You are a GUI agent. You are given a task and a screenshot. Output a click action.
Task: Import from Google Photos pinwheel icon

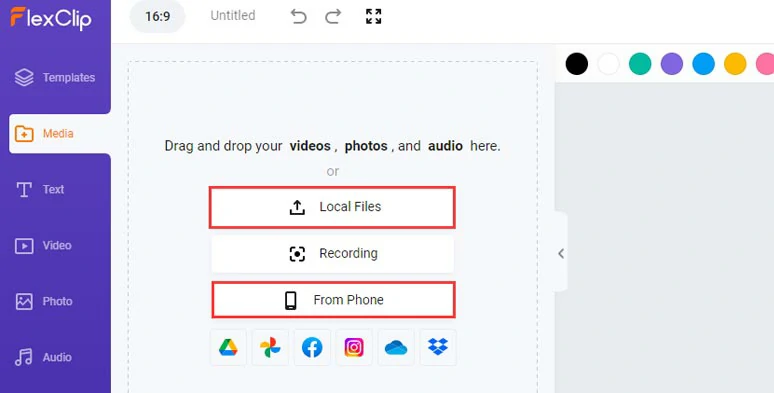(x=270, y=348)
